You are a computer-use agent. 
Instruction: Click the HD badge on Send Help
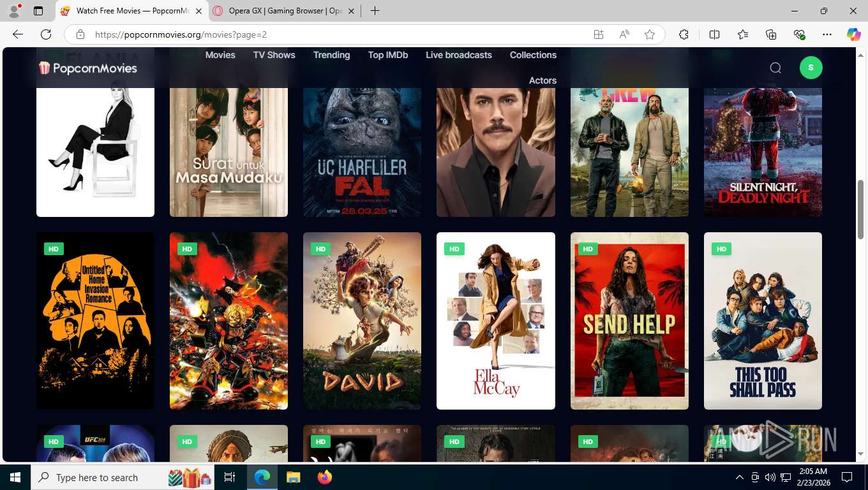coord(588,249)
